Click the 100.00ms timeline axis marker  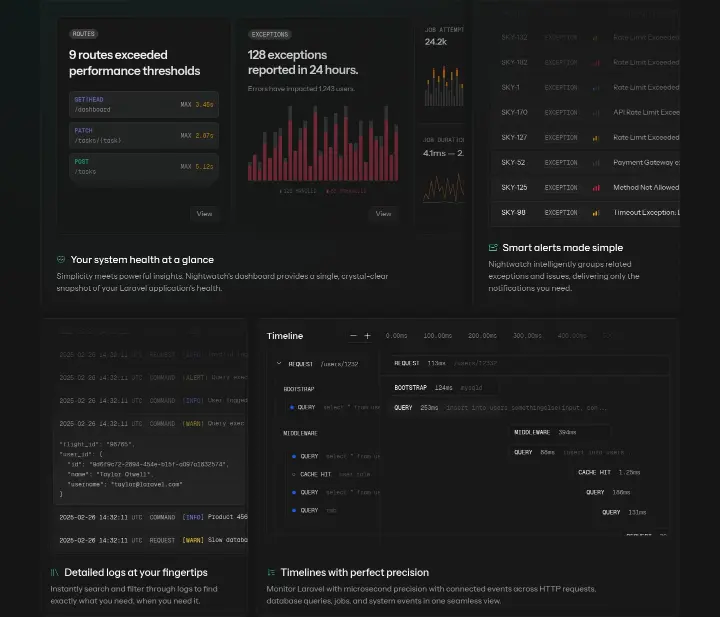pos(438,336)
